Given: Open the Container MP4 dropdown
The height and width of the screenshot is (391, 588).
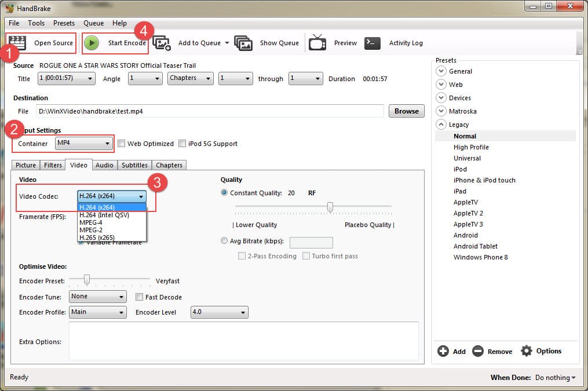Looking at the screenshot, I should click(x=84, y=143).
